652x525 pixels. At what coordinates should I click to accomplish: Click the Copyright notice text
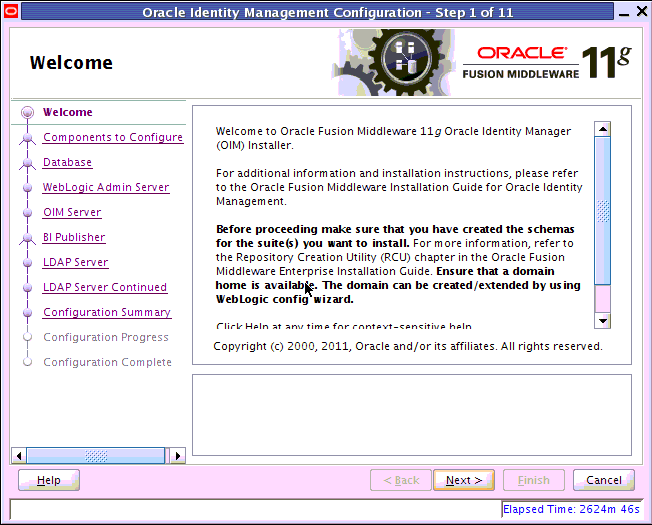click(408, 346)
